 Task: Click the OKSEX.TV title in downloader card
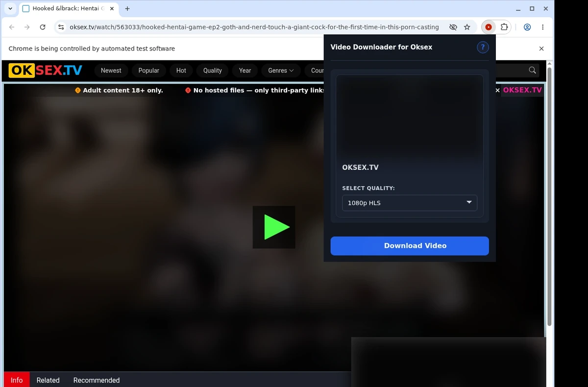(360, 168)
